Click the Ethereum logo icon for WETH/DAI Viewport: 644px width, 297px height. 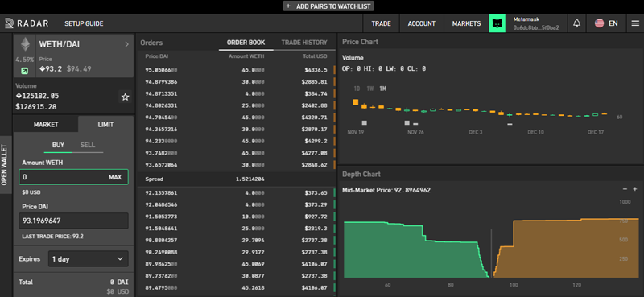click(26, 45)
